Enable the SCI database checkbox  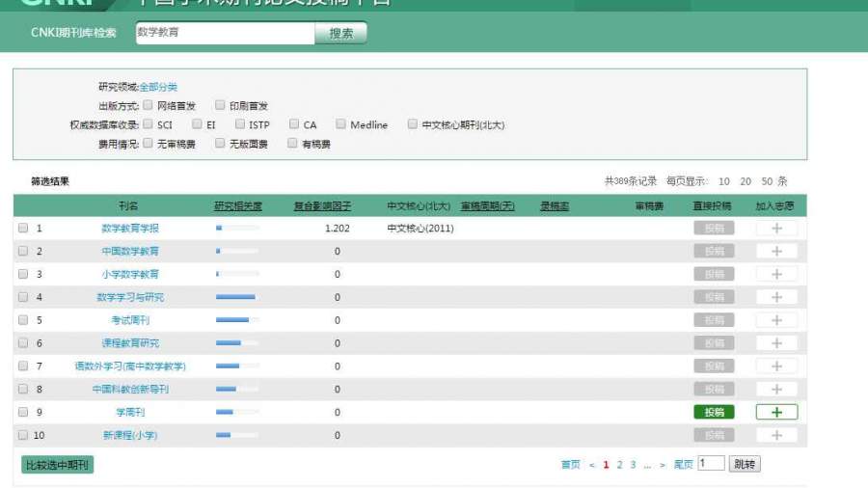click(x=149, y=124)
